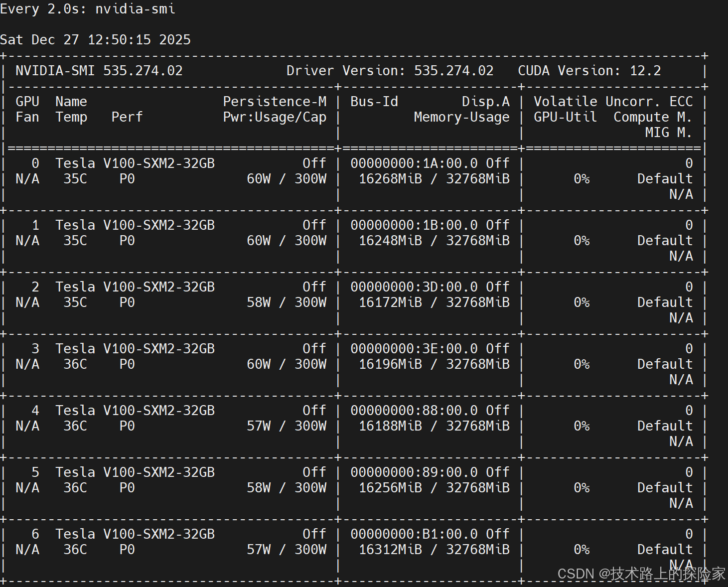Click the 'Name' column header
Viewport: 728px width, 587px height.
point(71,102)
